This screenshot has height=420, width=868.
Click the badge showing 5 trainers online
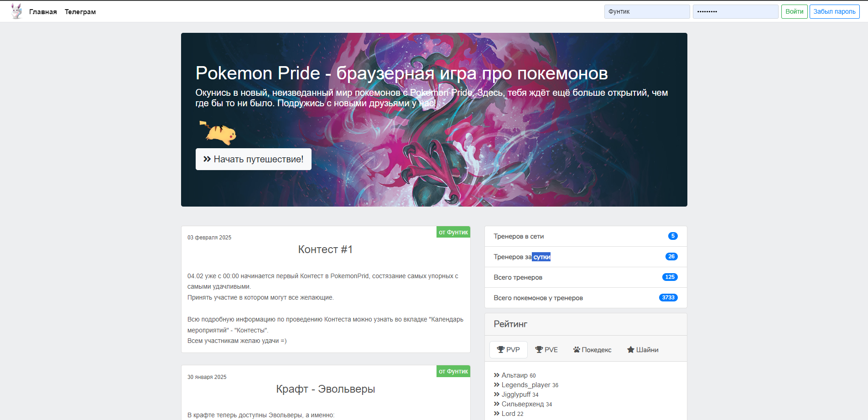click(673, 236)
